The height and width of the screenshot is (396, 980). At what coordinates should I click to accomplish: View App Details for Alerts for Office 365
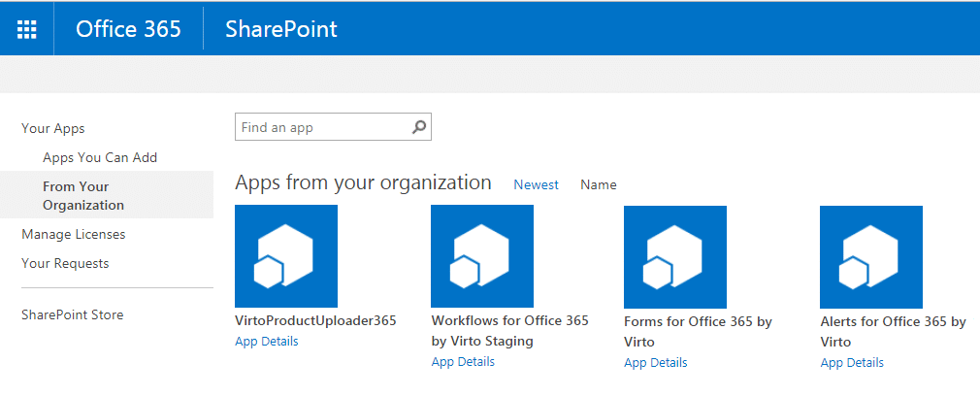coord(852,362)
